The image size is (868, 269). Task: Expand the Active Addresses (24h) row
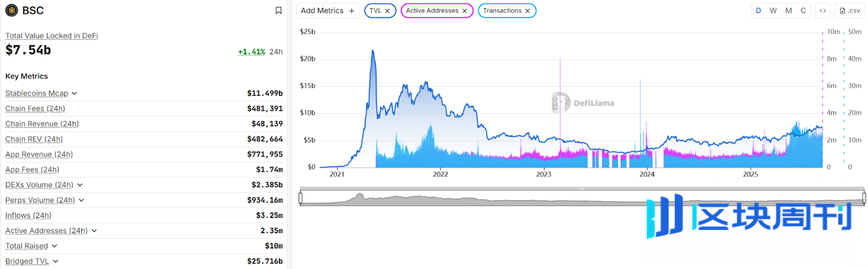coord(94,230)
